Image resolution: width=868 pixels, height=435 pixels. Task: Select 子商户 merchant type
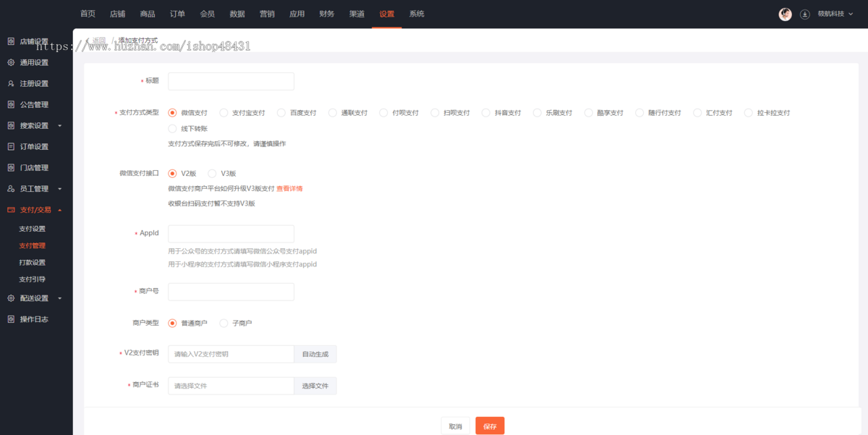pyautogui.click(x=224, y=324)
